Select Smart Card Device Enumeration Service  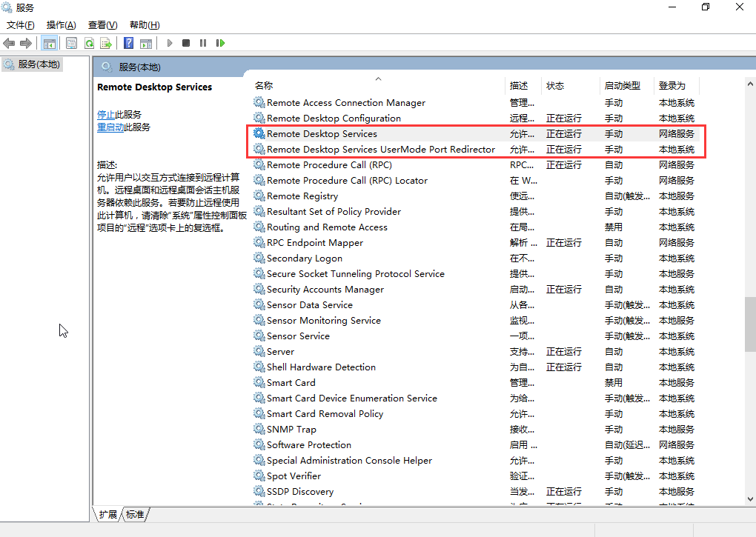(475, 398)
